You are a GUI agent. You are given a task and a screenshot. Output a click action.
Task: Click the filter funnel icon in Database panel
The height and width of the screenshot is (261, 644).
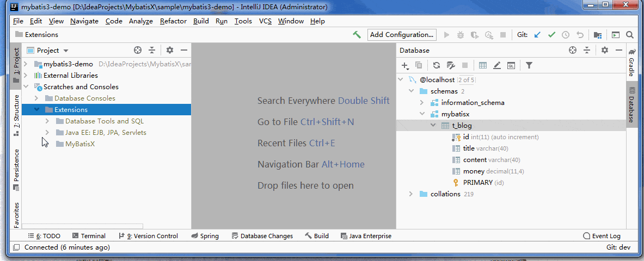click(x=529, y=65)
